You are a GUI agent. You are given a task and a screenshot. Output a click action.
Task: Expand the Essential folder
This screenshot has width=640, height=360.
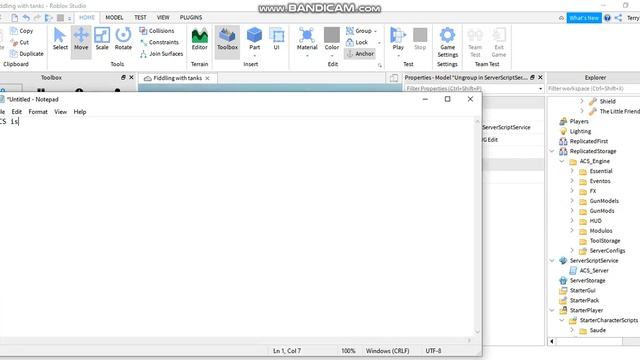[x=572, y=171]
